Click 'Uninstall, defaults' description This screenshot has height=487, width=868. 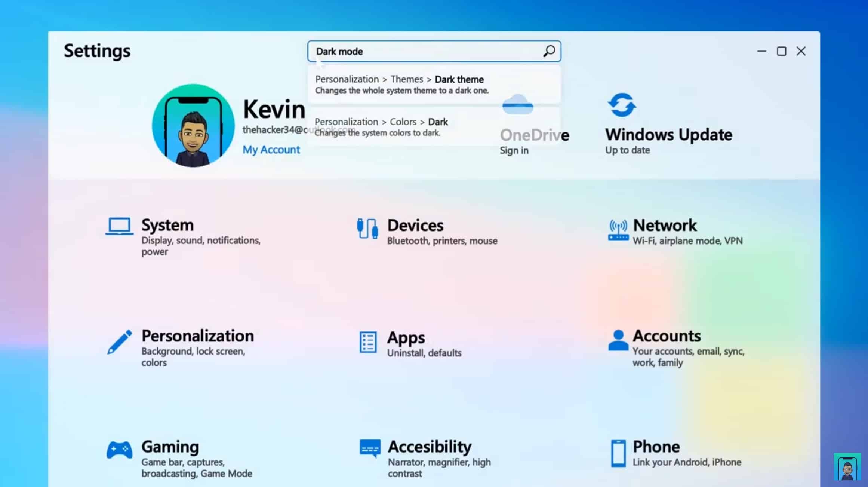click(x=424, y=353)
